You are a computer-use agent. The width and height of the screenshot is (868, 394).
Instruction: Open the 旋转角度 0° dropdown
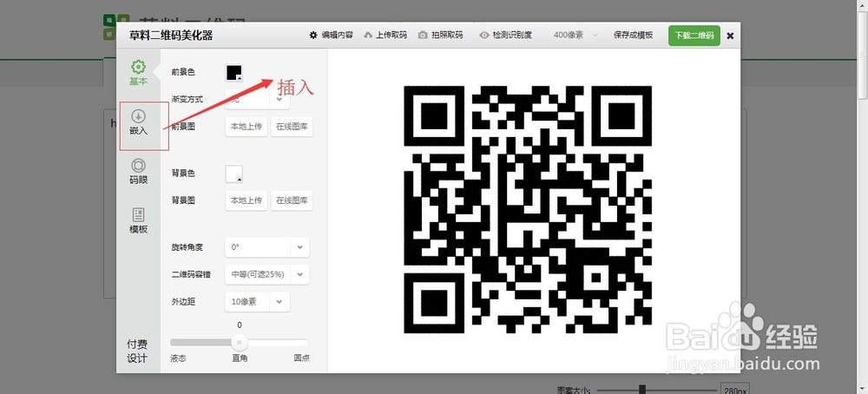tap(266, 247)
